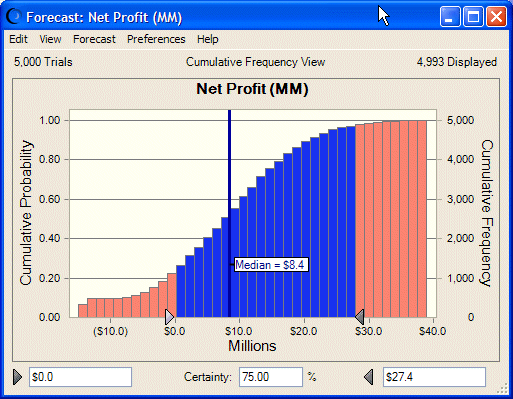This screenshot has width=513, height=399.
Task: Open the Edit menu
Action: click(x=18, y=39)
